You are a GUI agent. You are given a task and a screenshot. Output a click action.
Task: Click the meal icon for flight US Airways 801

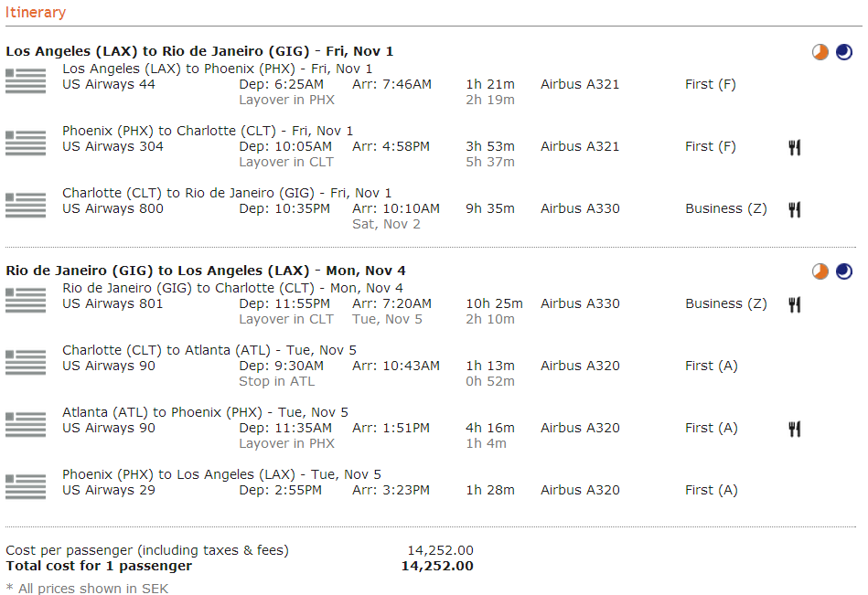(794, 304)
